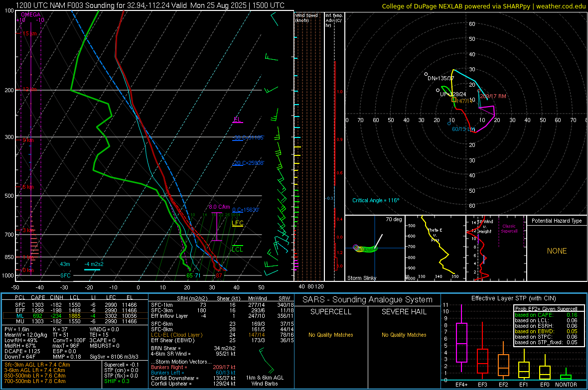This screenshot has width=588, height=390.
Task: Click the 70 deg slinky tilt value
Action: pos(394,219)
